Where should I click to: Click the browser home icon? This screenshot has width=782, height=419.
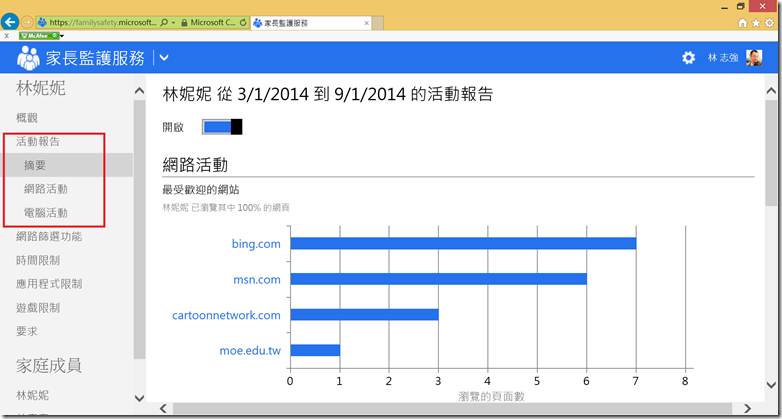click(x=742, y=21)
